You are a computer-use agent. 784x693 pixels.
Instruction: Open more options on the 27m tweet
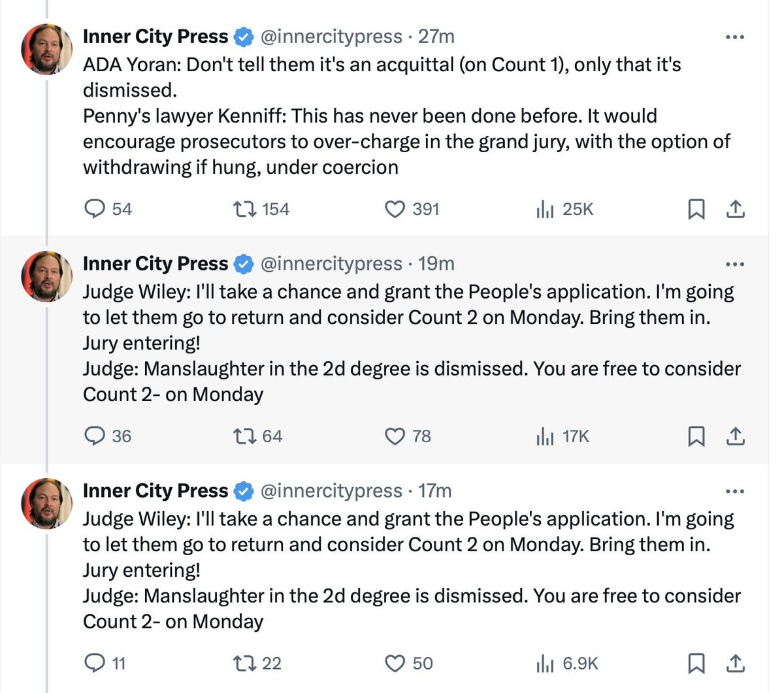735,37
